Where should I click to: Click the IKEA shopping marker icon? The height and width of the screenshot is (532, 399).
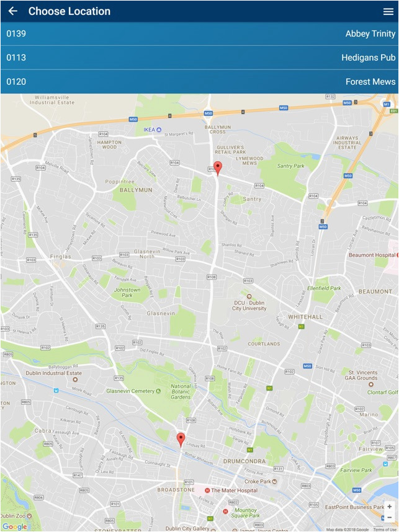pos(159,130)
